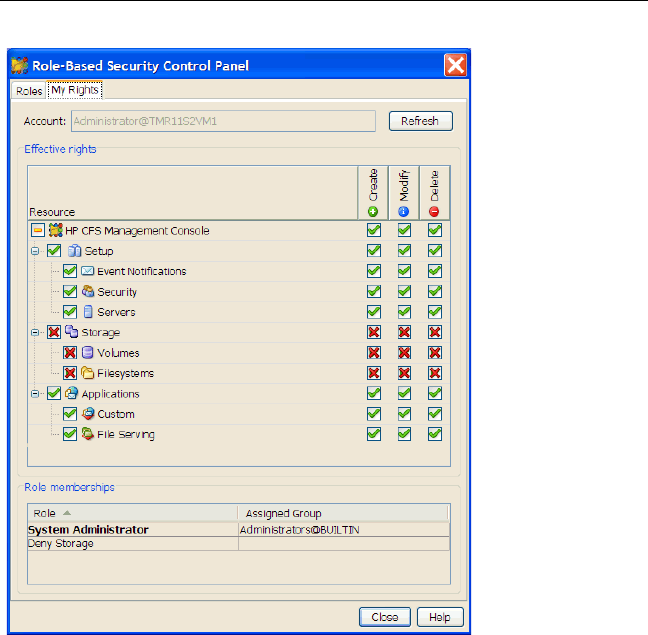Collapse the Applications tree node
Image resolution: width=648 pixels, height=635 pixels.
(x=35, y=394)
